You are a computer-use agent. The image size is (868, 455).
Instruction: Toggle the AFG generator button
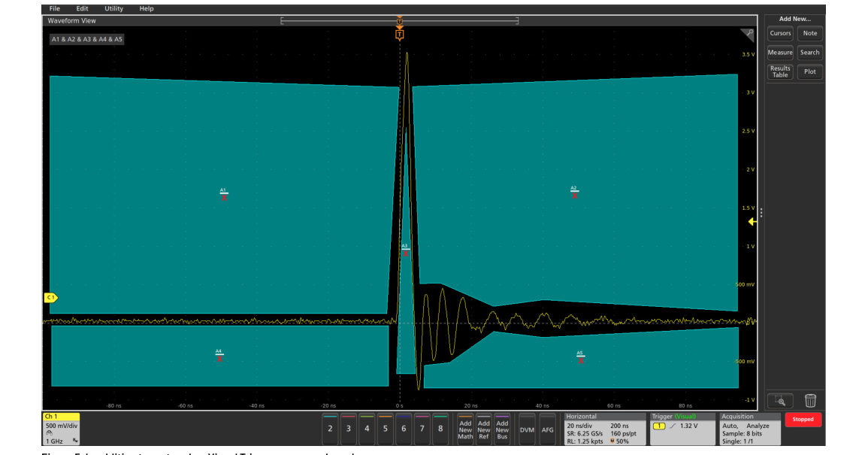(x=548, y=429)
